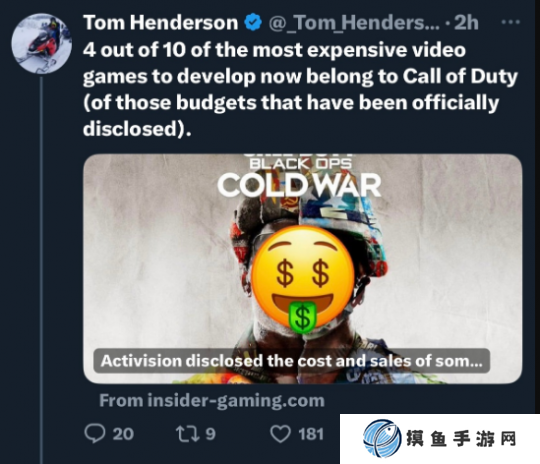This screenshot has width=540, height=464.
Task: Open the three-dot more options menu
Action: click(x=510, y=22)
